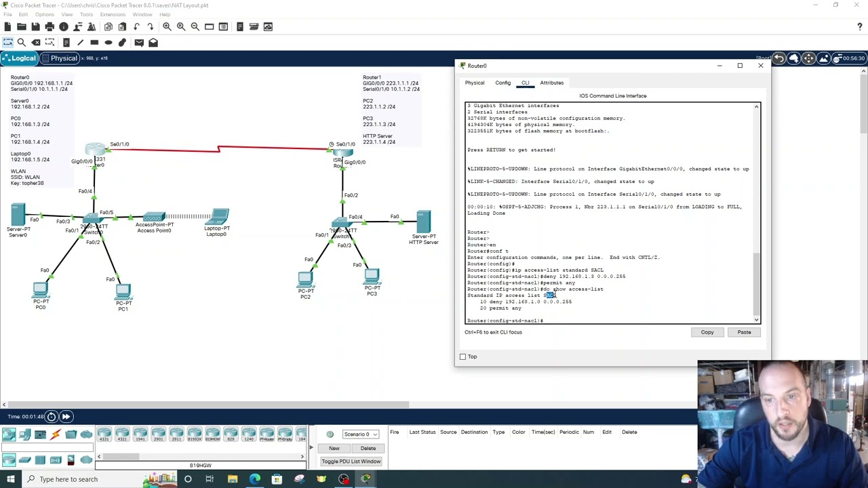Image resolution: width=868 pixels, height=488 pixels.
Task: Open the Options menu
Action: tap(44, 14)
